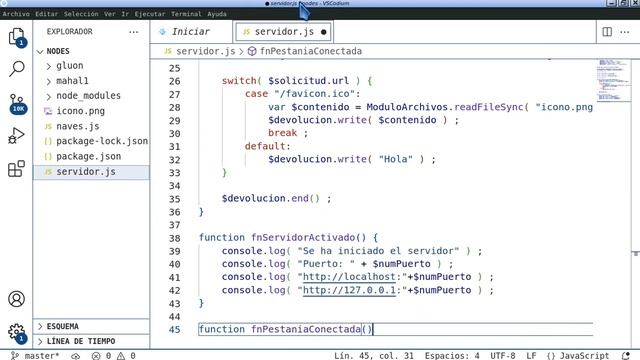Open the Search view in activity bar
Image resolution: width=640 pixels, height=360 pixels.
tap(16, 69)
